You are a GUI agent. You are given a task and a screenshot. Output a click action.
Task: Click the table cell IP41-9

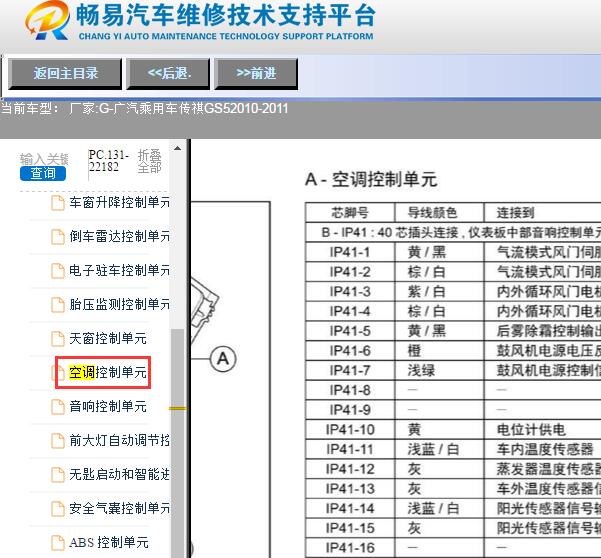(x=350, y=410)
